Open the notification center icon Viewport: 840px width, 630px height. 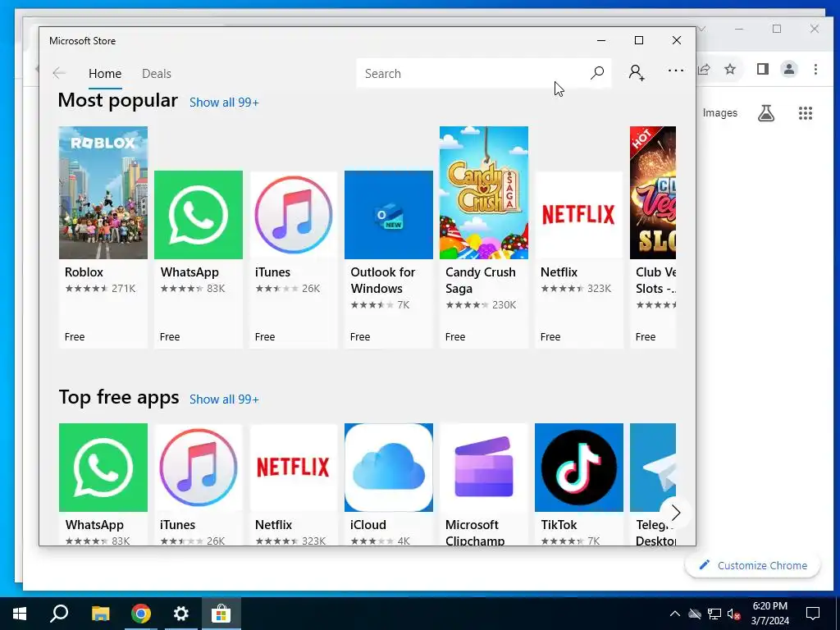click(x=813, y=614)
